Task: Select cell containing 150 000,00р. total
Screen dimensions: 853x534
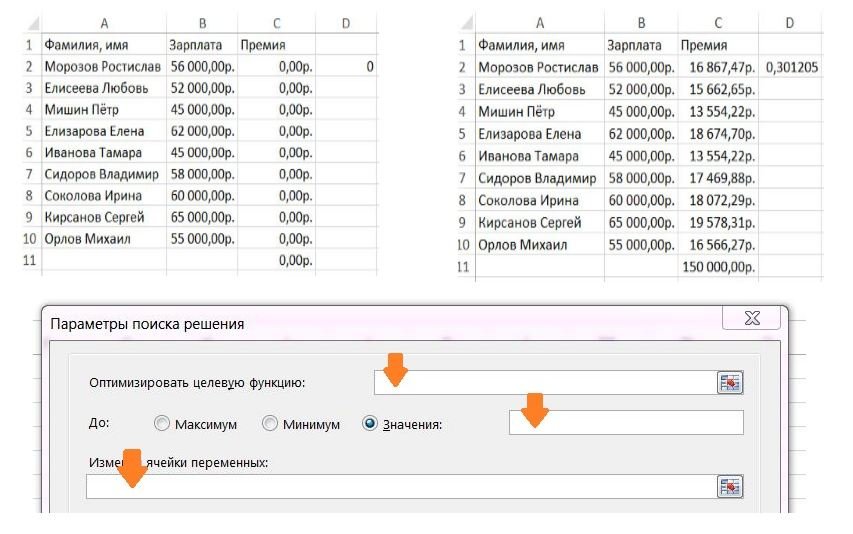Action: (718, 267)
